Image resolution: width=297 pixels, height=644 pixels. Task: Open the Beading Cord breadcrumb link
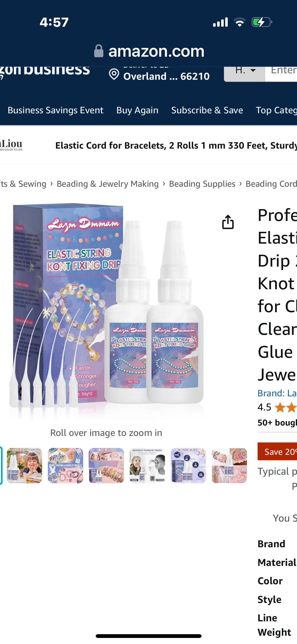271,184
